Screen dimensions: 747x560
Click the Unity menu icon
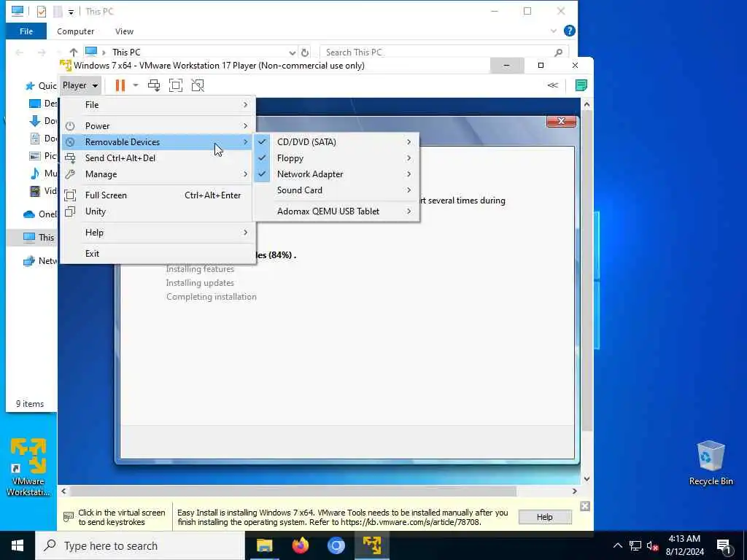70,211
